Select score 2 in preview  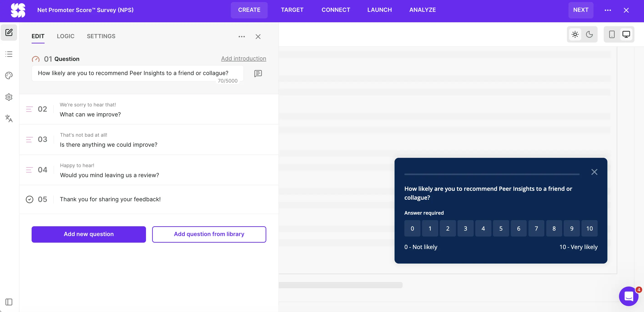coord(448,228)
